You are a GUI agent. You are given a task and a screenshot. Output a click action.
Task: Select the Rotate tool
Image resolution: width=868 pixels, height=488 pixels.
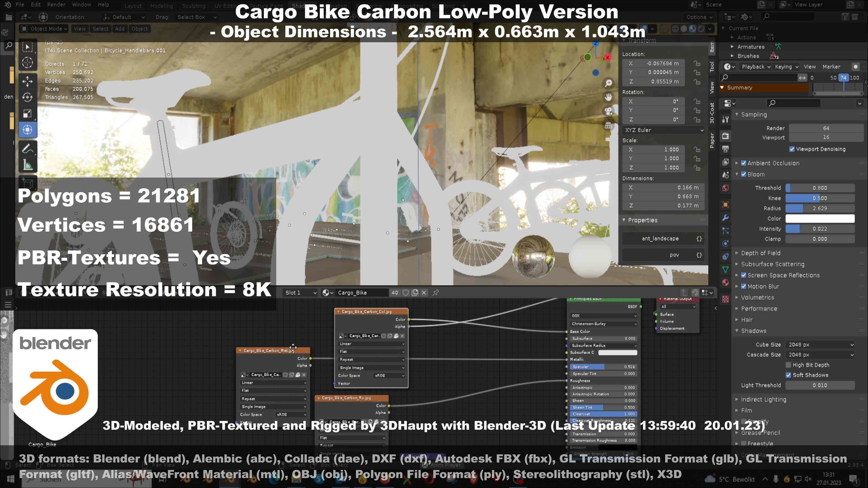click(28, 97)
